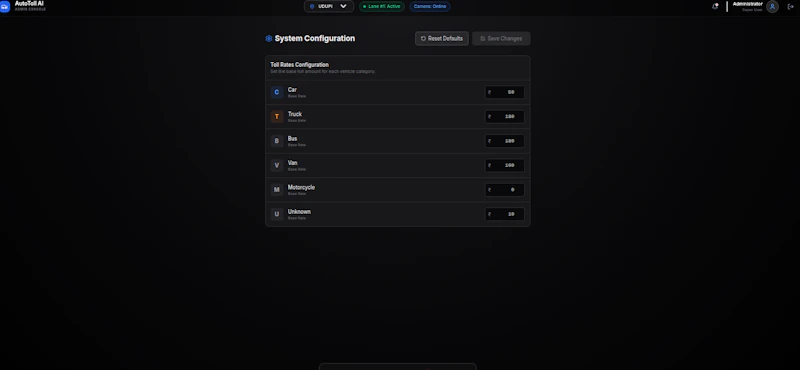This screenshot has width=800, height=370.
Task: Click the Motorcycle row label
Action: click(301, 187)
